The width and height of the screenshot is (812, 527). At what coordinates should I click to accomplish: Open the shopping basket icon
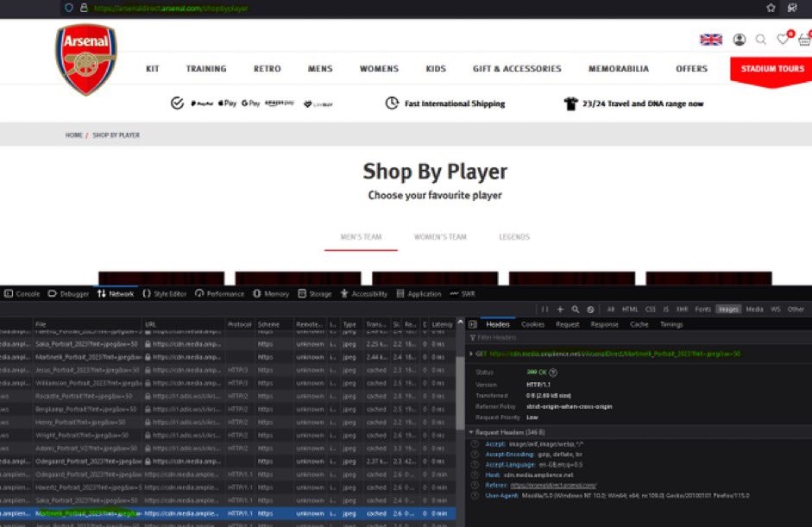tap(804, 40)
